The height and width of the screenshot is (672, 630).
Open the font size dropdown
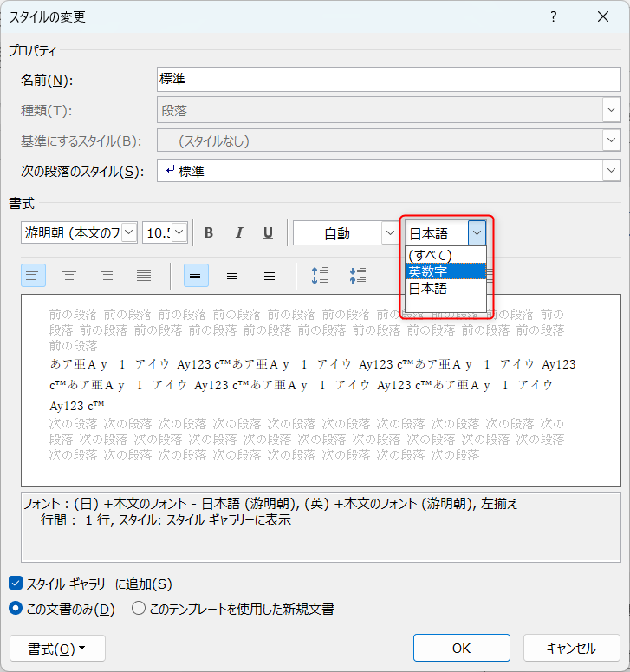coord(179,232)
